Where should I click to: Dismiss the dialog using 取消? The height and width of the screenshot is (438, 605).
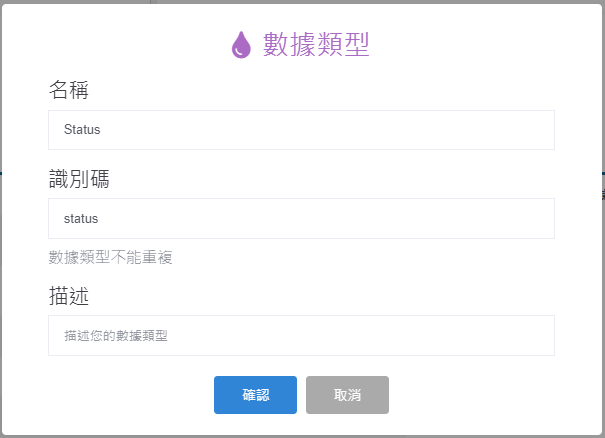347,395
